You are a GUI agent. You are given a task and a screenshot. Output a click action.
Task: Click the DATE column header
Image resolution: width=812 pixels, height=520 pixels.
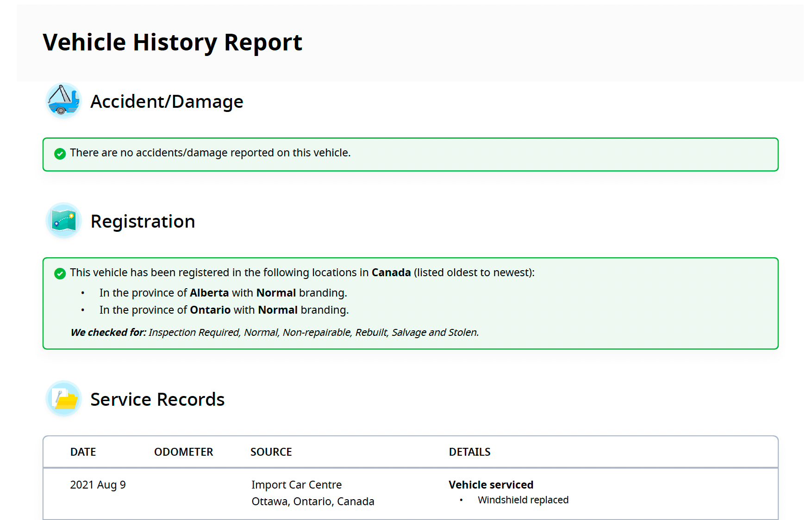click(83, 452)
